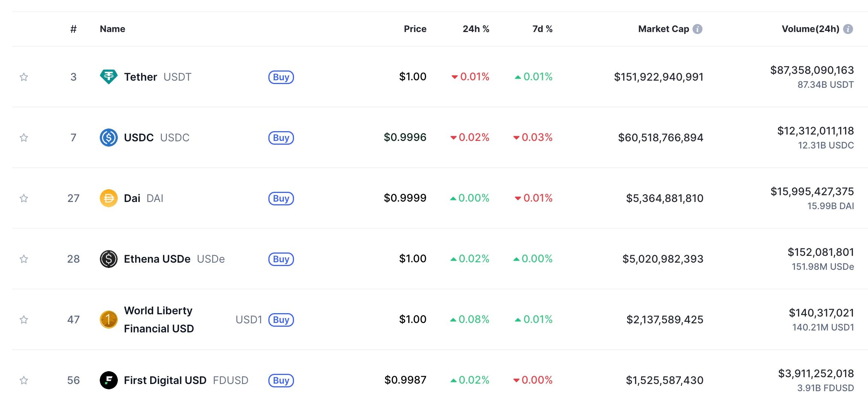Screen dimensions: 868x410
Task: Toggle the watchlist star for Tether
Action: tap(24, 77)
